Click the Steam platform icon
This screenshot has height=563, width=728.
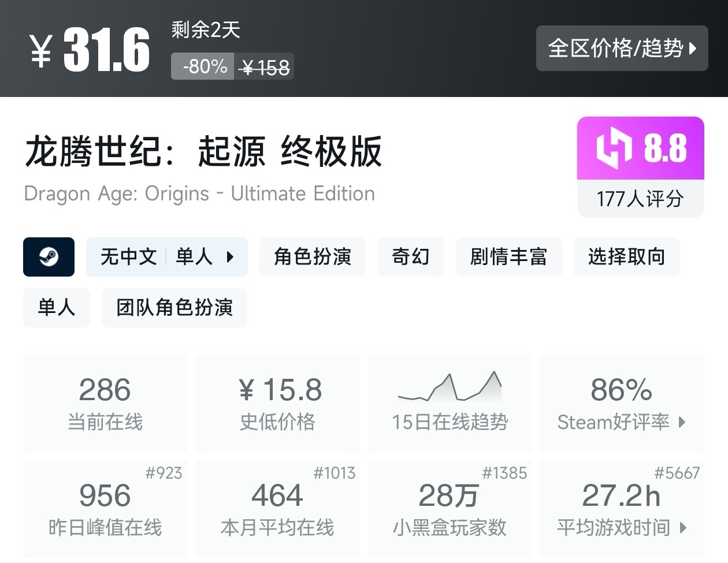click(x=49, y=257)
